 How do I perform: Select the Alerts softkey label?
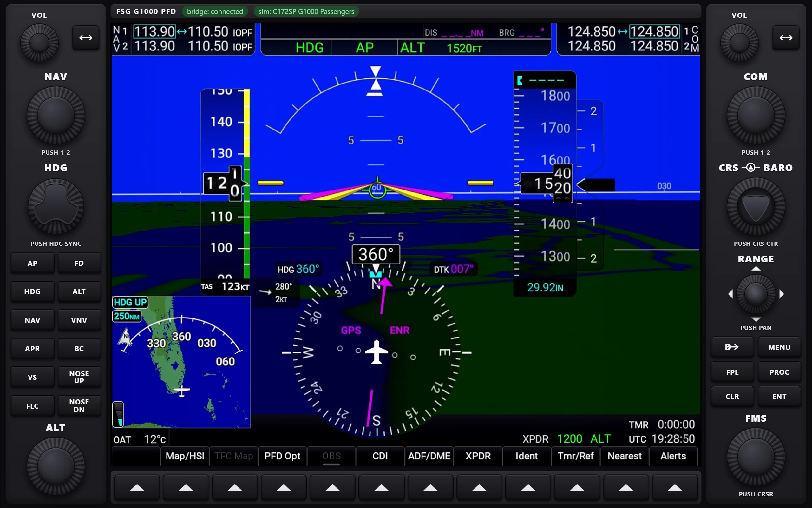click(x=673, y=456)
